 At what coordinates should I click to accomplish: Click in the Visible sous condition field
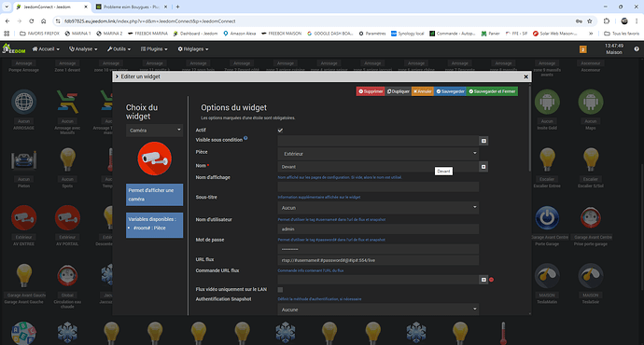coord(378,141)
